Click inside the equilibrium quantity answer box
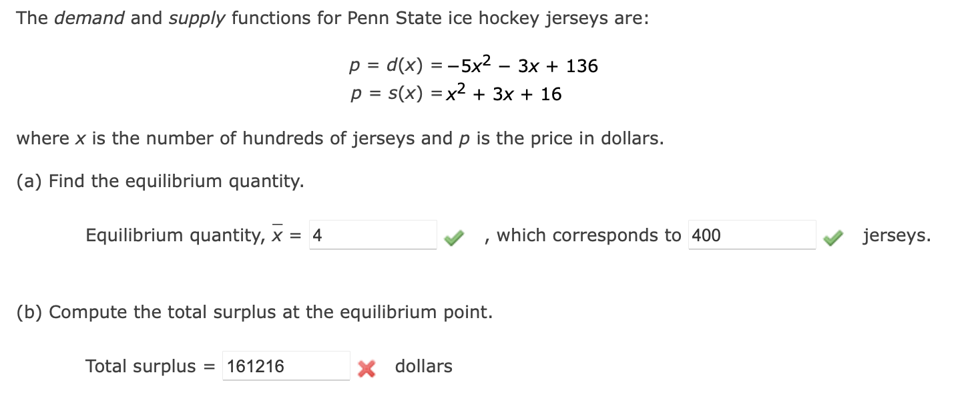This screenshot has width=980, height=401. pyautogui.click(x=372, y=235)
